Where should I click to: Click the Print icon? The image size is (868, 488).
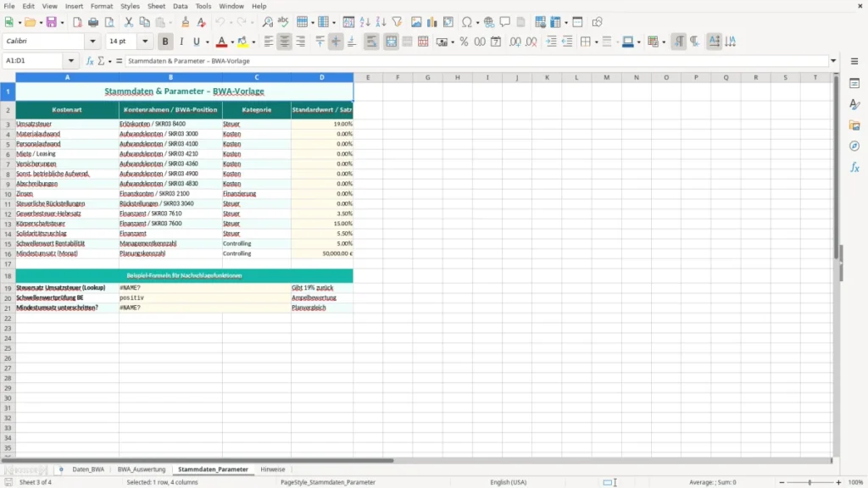[93, 22]
